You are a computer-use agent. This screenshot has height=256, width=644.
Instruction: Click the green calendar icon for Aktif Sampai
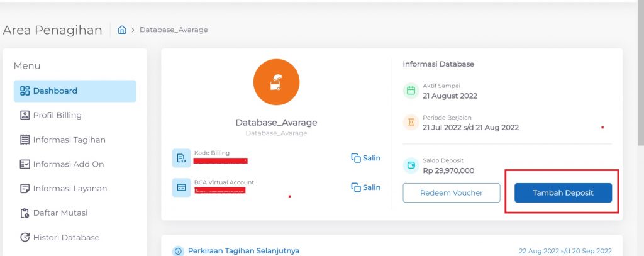pos(411,91)
